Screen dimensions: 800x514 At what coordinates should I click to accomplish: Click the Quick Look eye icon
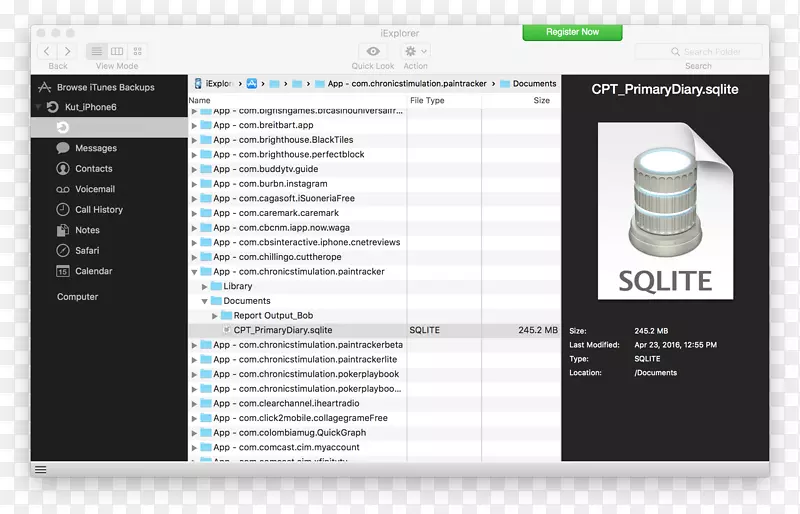pos(373,51)
